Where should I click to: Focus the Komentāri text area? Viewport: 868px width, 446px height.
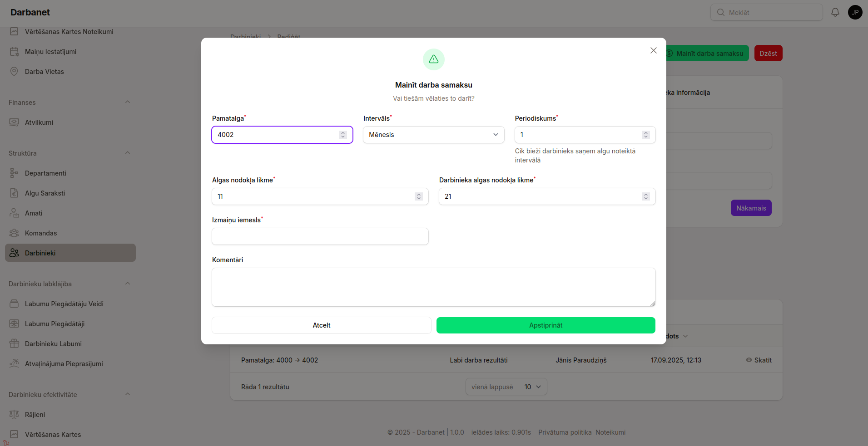(x=433, y=287)
